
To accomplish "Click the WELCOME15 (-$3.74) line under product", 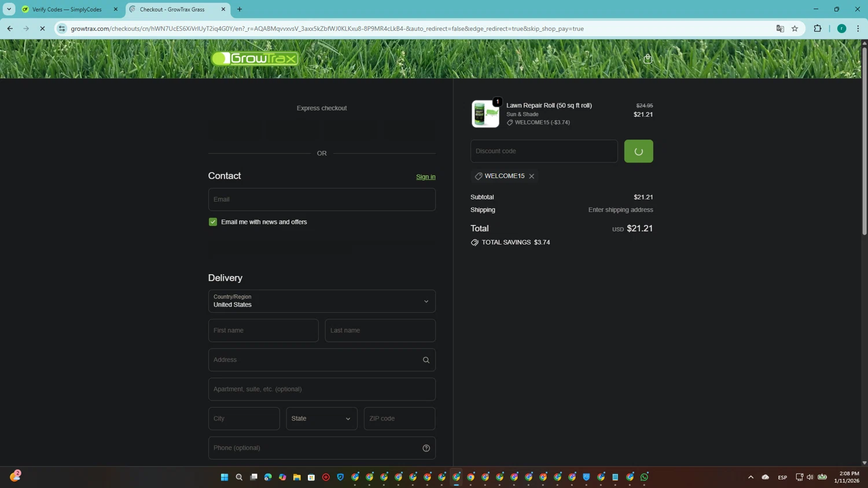I will click(538, 123).
